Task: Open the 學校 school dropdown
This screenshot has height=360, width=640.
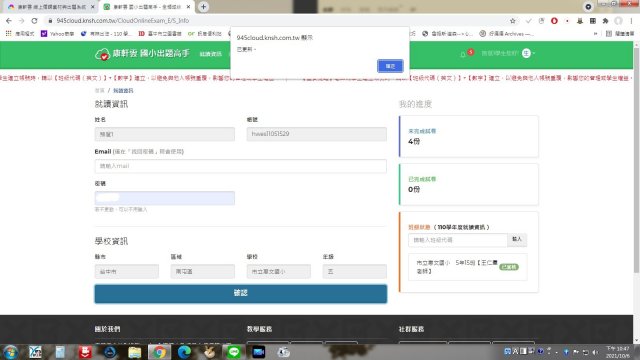Action: point(278,271)
